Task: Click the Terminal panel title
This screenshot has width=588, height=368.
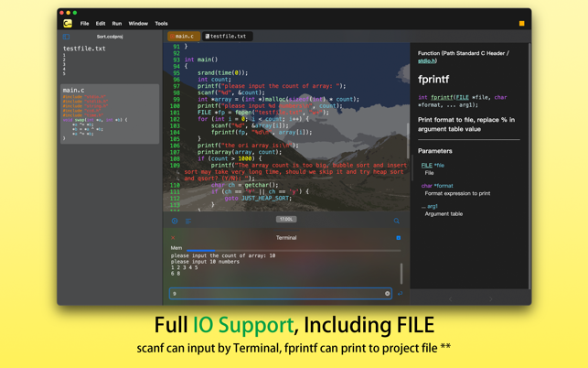Action: 286,238
